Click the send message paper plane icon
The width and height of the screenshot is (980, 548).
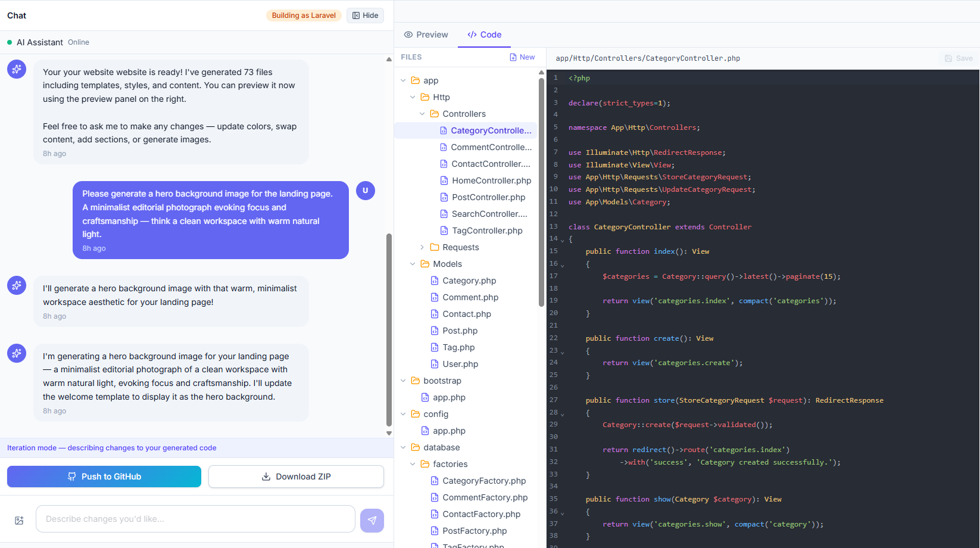[x=372, y=519]
